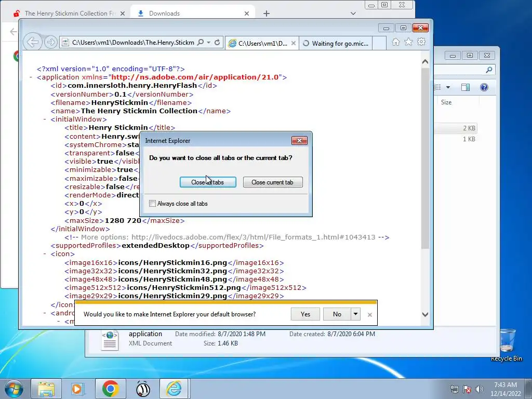Close the C:\Users\vm1\D... IE tab
Viewport: 532px width, 399px height.
(x=294, y=44)
